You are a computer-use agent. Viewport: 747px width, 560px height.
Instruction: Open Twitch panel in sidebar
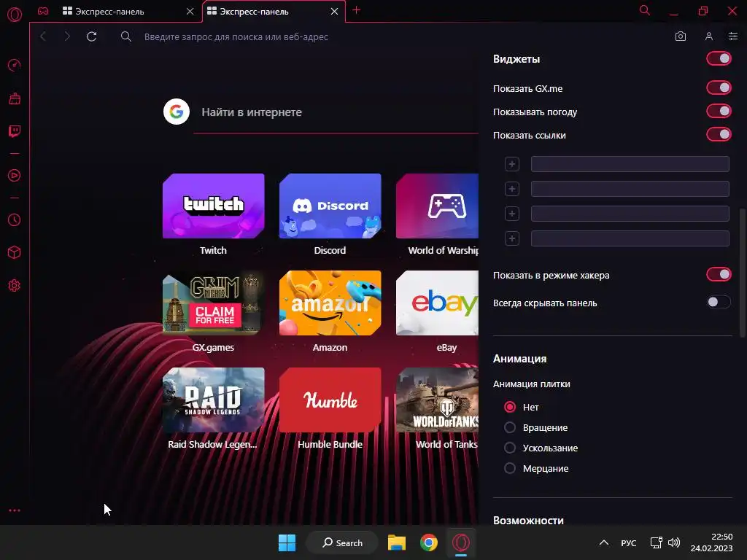point(15,131)
